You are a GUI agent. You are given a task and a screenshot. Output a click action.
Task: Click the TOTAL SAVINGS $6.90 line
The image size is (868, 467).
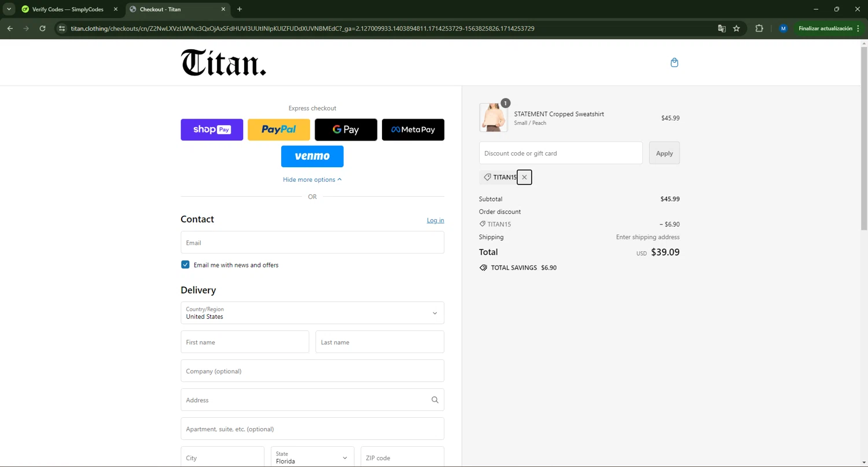tap(518, 268)
